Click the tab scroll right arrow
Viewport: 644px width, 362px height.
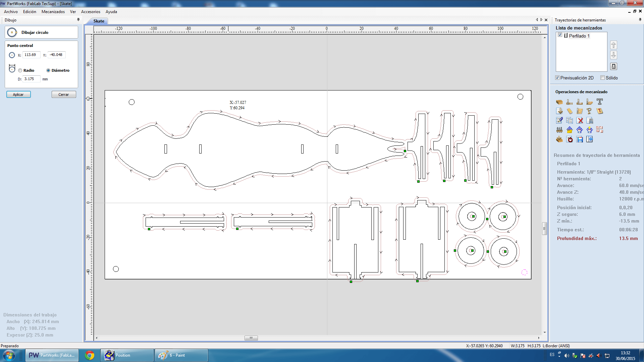[x=541, y=20]
